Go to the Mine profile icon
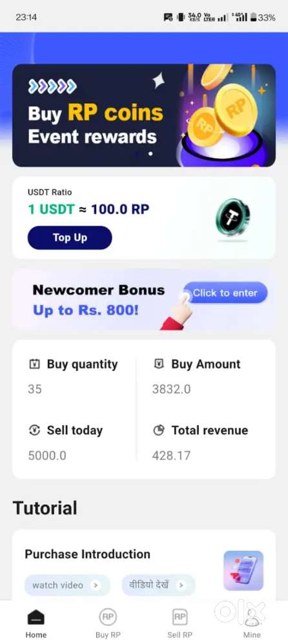 (x=252, y=618)
